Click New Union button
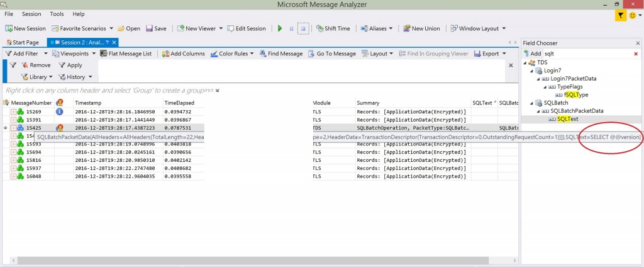The height and width of the screenshot is (267, 644). click(x=421, y=28)
